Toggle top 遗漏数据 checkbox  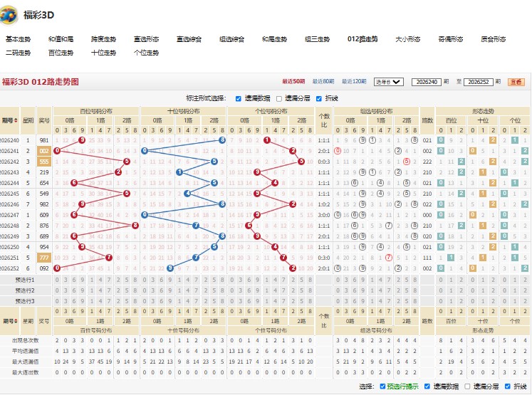238,99
